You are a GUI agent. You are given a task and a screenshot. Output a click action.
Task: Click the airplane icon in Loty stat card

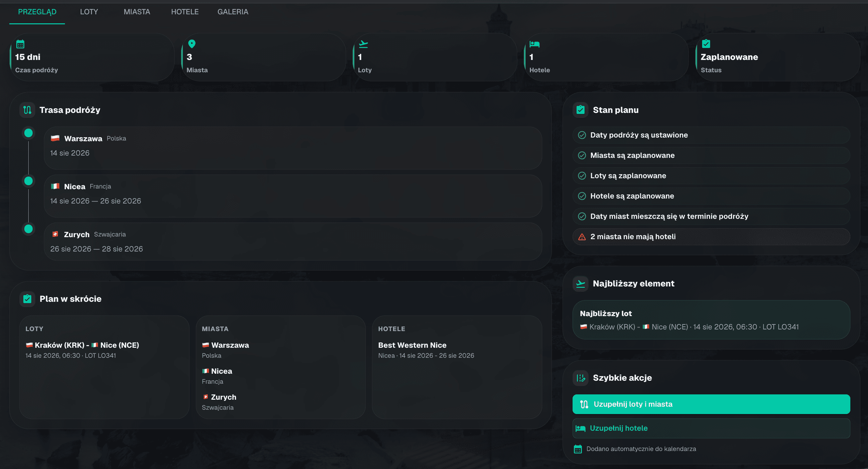tap(363, 44)
